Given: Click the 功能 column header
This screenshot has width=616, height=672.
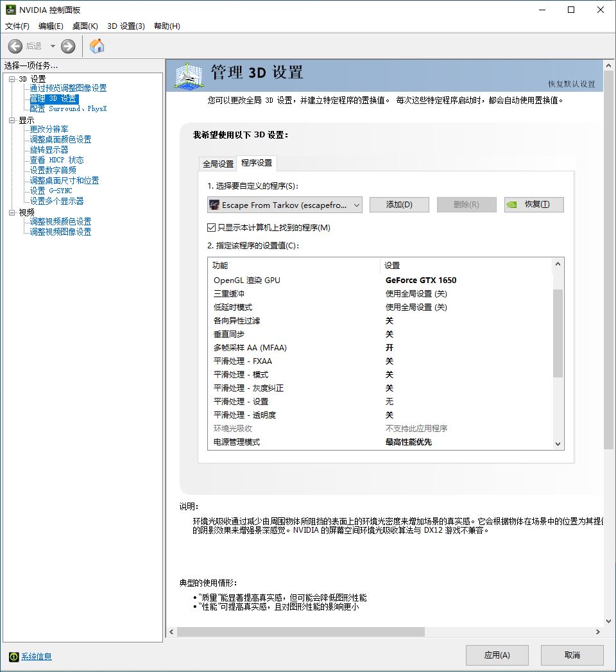Looking at the screenshot, I should tap(294, 265).
